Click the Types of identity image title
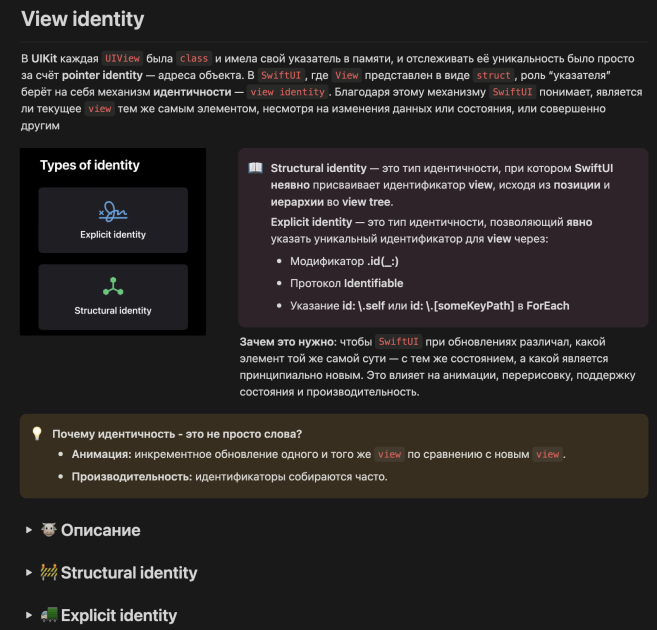 pos(90,165)
